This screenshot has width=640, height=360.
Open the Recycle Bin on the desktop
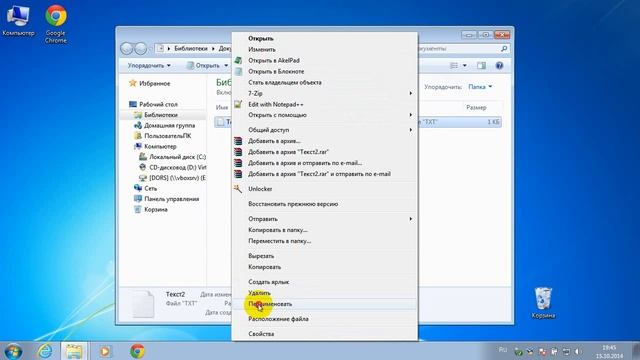(x=543, y=302)
